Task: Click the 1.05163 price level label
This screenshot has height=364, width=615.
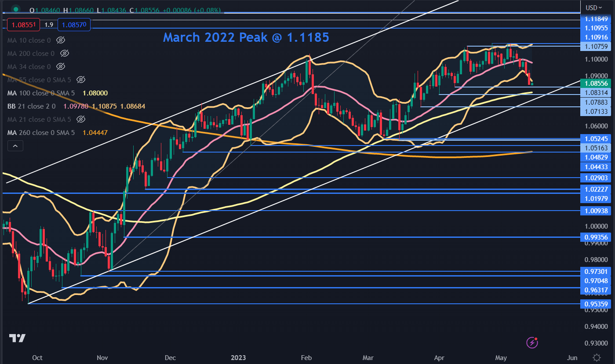Action: coord(595,148)
